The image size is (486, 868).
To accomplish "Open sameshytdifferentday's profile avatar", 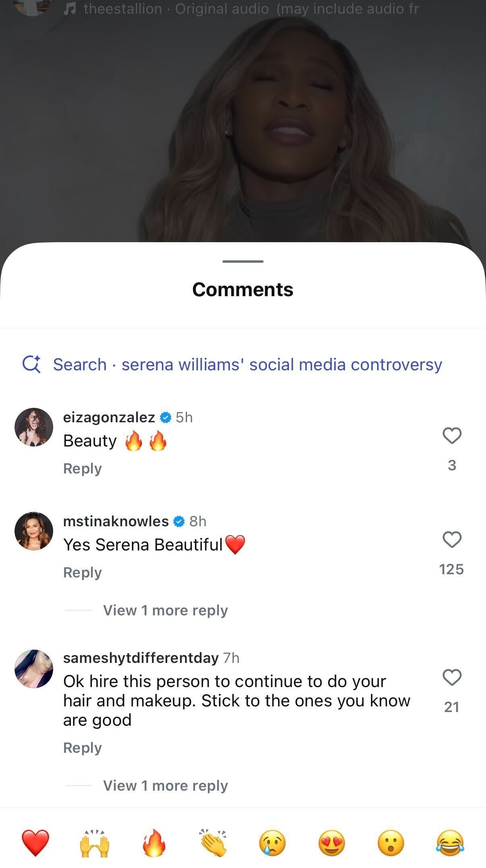I will [x=34, y=669].
